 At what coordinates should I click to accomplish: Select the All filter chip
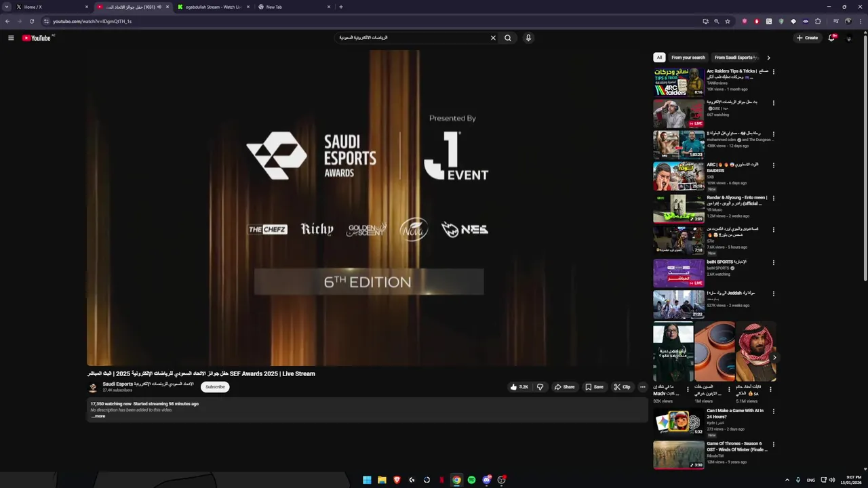point(659,58)
